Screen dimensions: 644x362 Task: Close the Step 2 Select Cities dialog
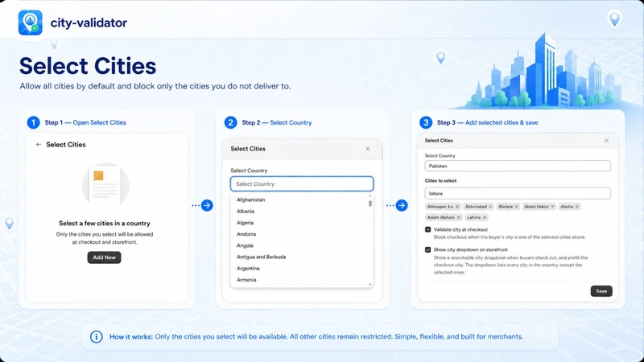click(368, 149)
